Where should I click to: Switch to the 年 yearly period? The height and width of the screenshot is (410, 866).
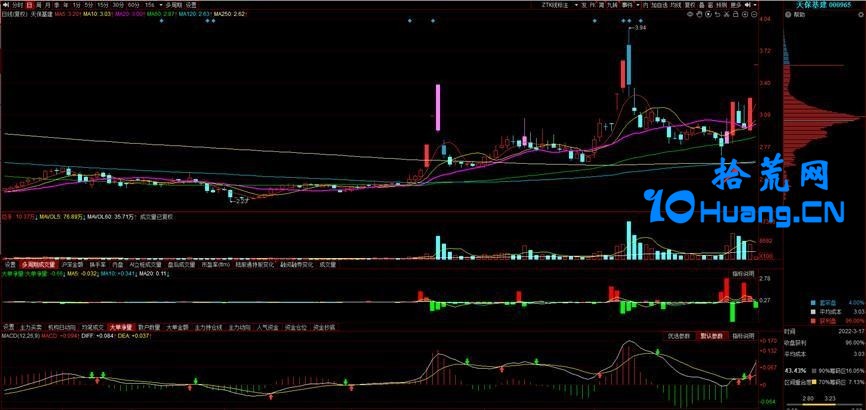pyautogui.click(x=66, y=5)
